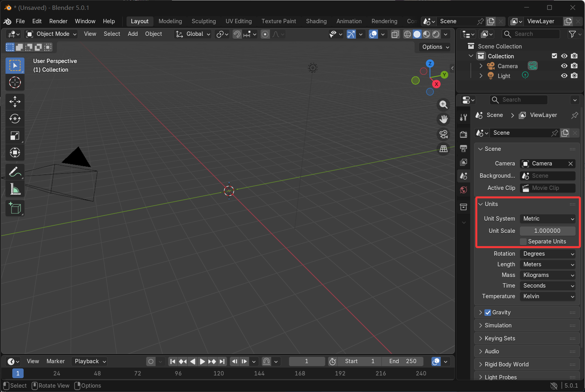The width and height of the screenshot is (585, 392).
Task: Select the Scale tool
Action: click(x=15, y=136)
